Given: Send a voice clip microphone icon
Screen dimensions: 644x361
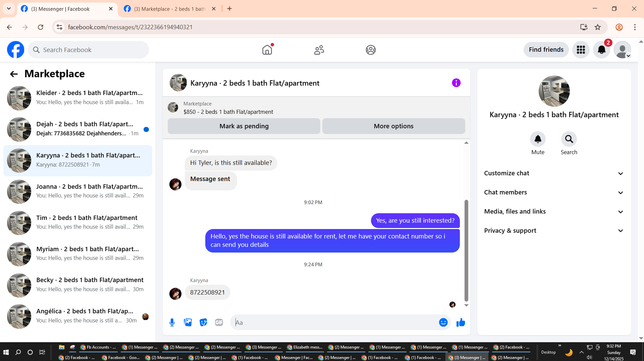Looking at the screenshot, I should [x=172, y=322].
